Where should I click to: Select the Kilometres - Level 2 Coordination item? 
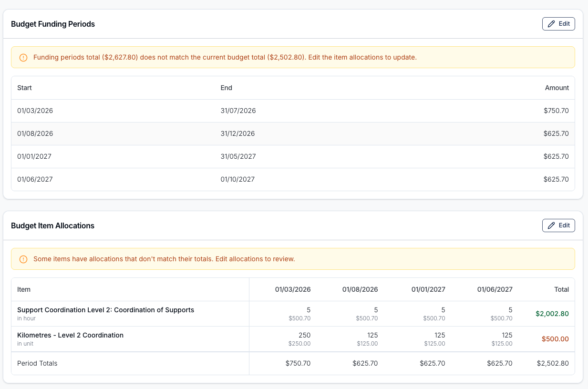tap(70, 335)
